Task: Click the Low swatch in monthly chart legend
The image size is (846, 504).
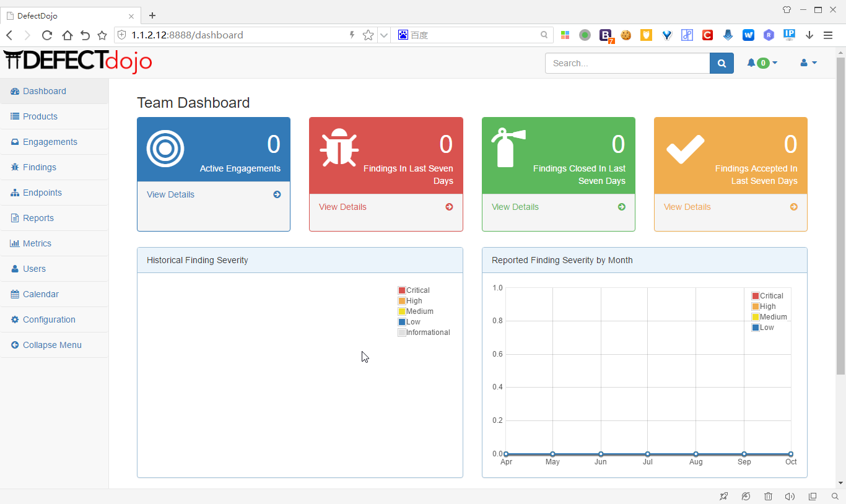Action: [x=756, y=328]
